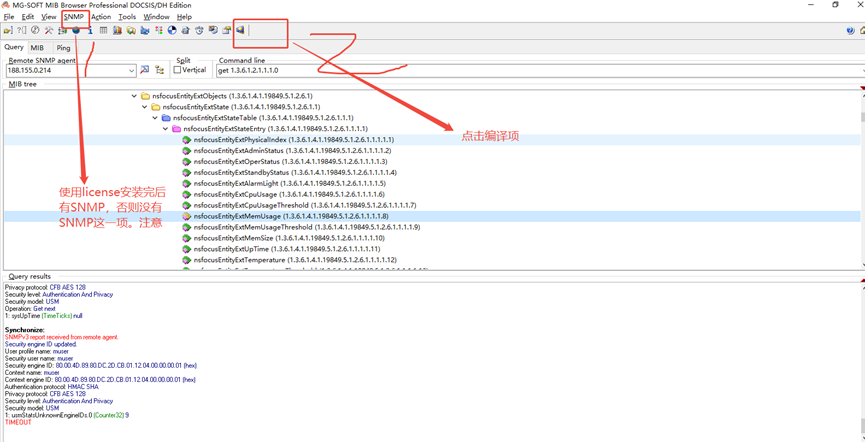Collapse the nsfocusEntityExtState tree node
Screen dimensions: 865x442
tap(145, 107)
